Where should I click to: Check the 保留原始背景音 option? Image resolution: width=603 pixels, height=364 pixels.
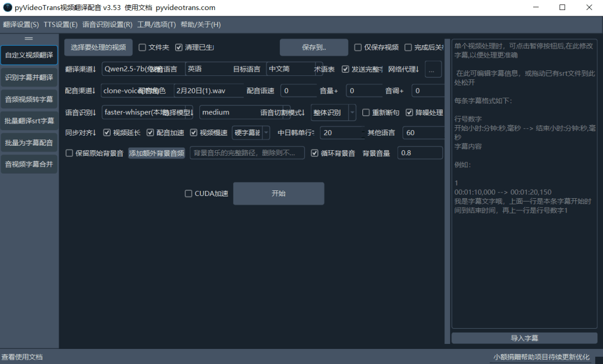69,154
